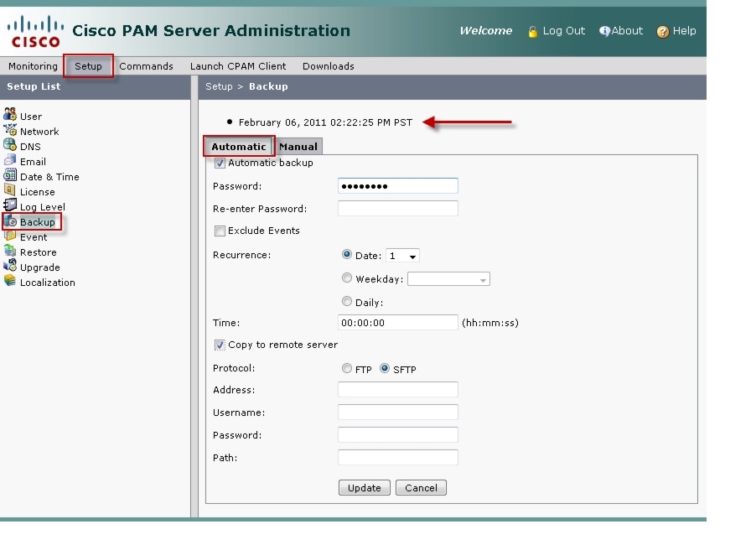Open Event in the Setup List

34,237
